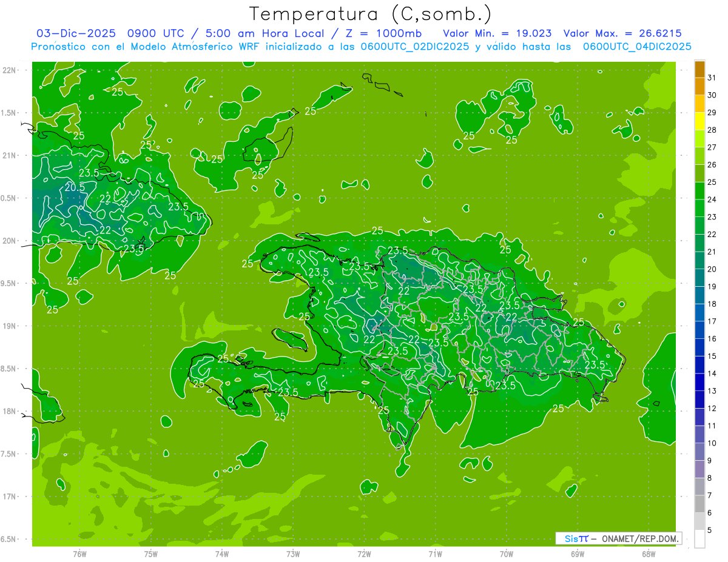Click the "Temperatura (C,somb.)" title

click(371, 13)
